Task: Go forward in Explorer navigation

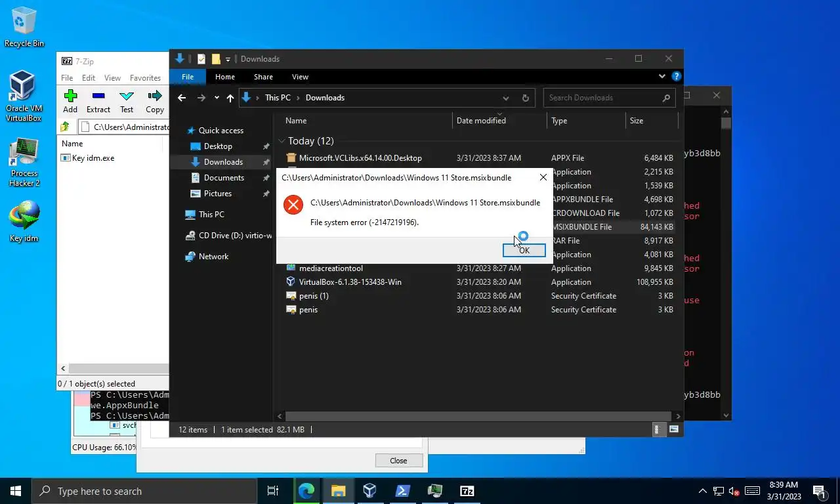Action: point(201,98)
